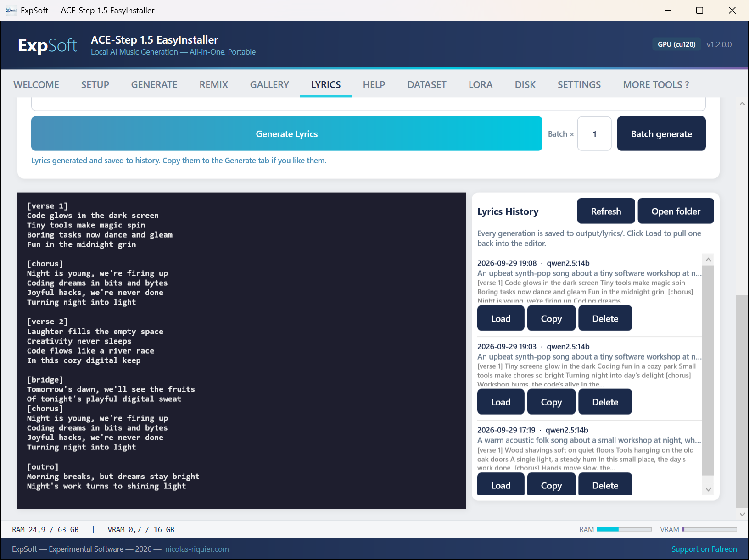Copy the 19:08 lyrics entry
The width and height of the screenshot is (749, 560).
551,318
